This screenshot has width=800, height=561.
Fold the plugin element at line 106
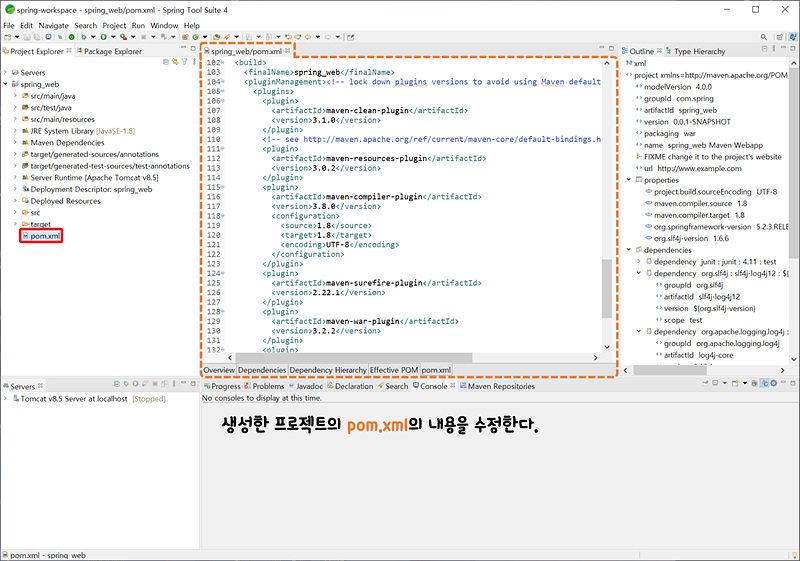[223, 101]
